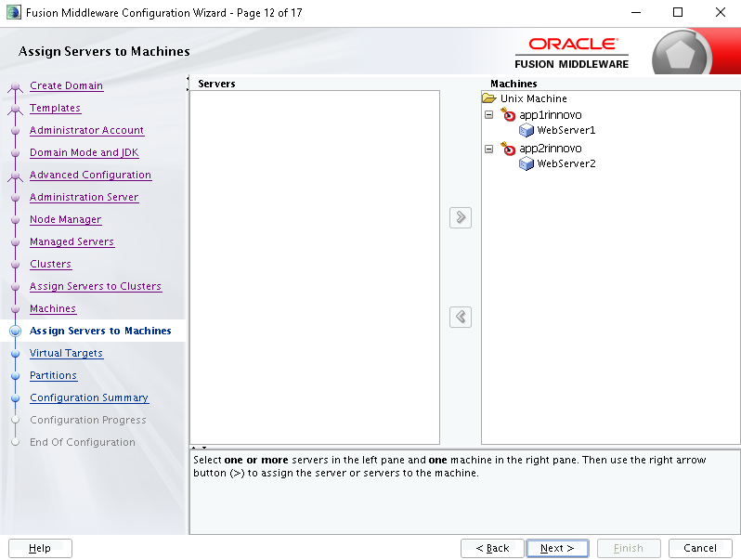Jump to Administrator Account step
Screen dimensions: 741x560
point(86,130)
